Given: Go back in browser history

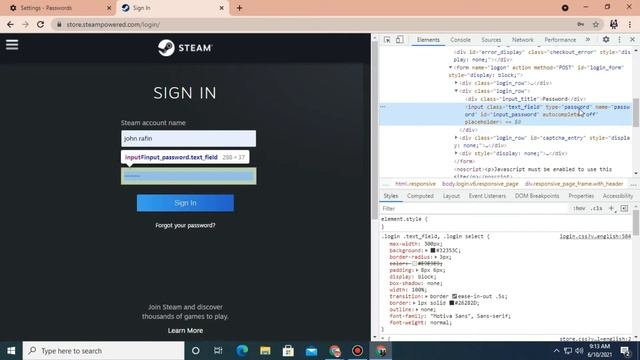Looking at the screenshot, I should tap(10, 24).
